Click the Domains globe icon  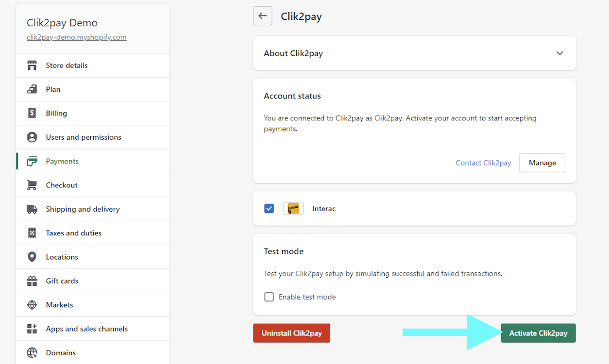point(32,353)
